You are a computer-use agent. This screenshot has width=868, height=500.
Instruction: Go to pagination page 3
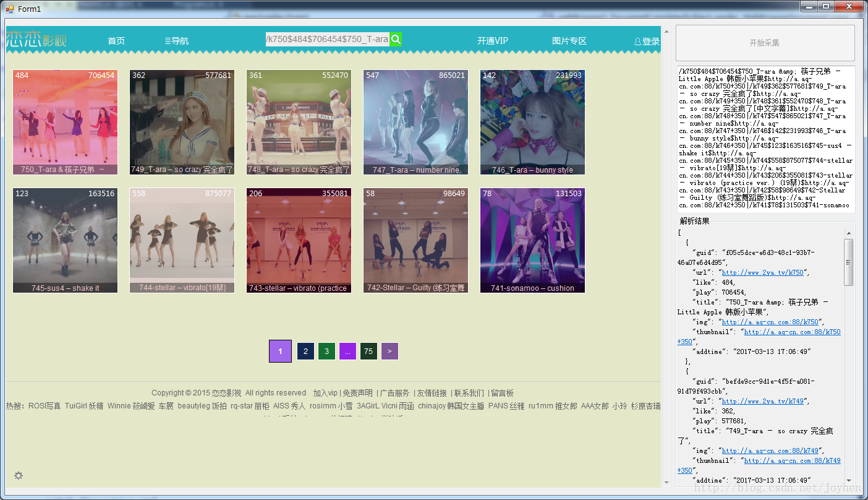(326, 351)
